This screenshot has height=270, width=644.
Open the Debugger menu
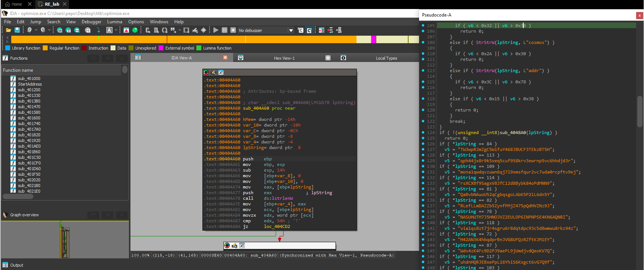[x=91, y=22]
